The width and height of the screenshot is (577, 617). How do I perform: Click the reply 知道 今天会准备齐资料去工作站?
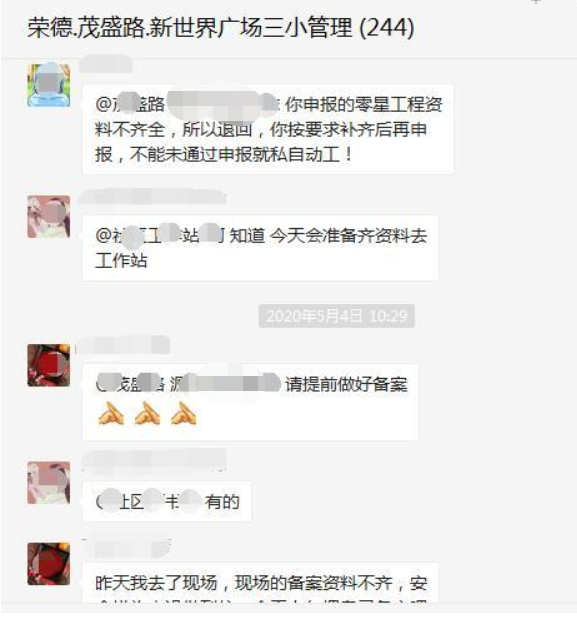click(261, 248)
